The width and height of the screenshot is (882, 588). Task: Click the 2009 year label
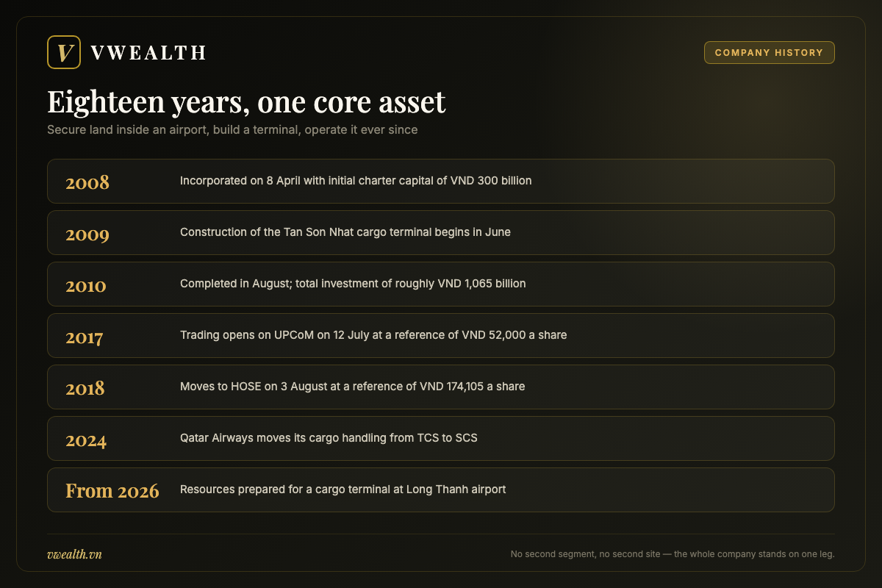[87, 234]
